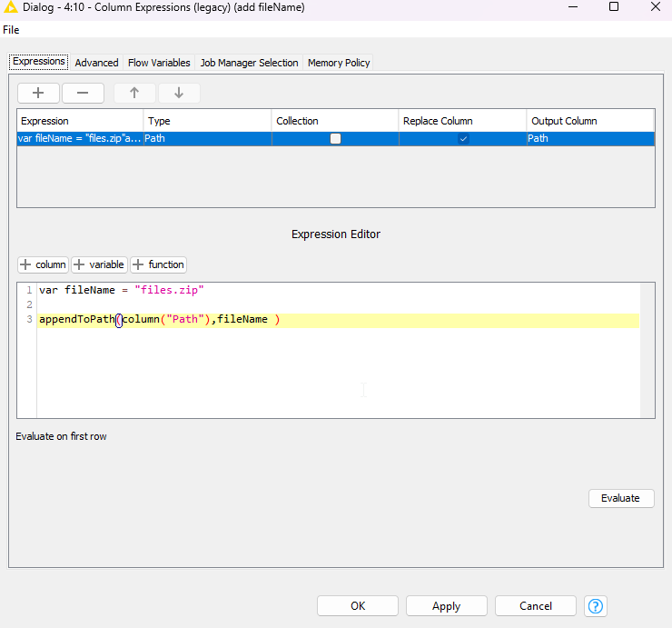Click the Apply button
The image size is (672, 628).
point(447,606)
